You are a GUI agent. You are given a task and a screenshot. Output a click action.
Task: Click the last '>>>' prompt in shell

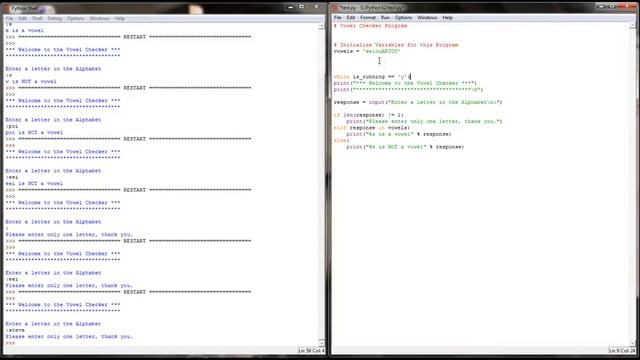pyautogui.click(x=10, y=343)
